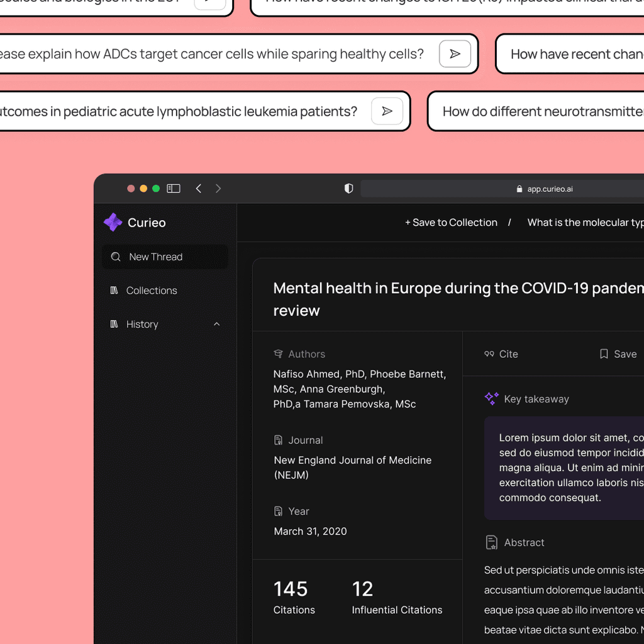Focus the app.curieo.ai address bar

click(502, 189)
